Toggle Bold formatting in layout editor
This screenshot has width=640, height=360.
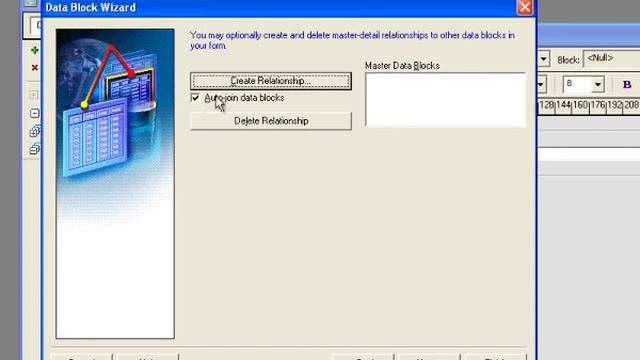627,84
